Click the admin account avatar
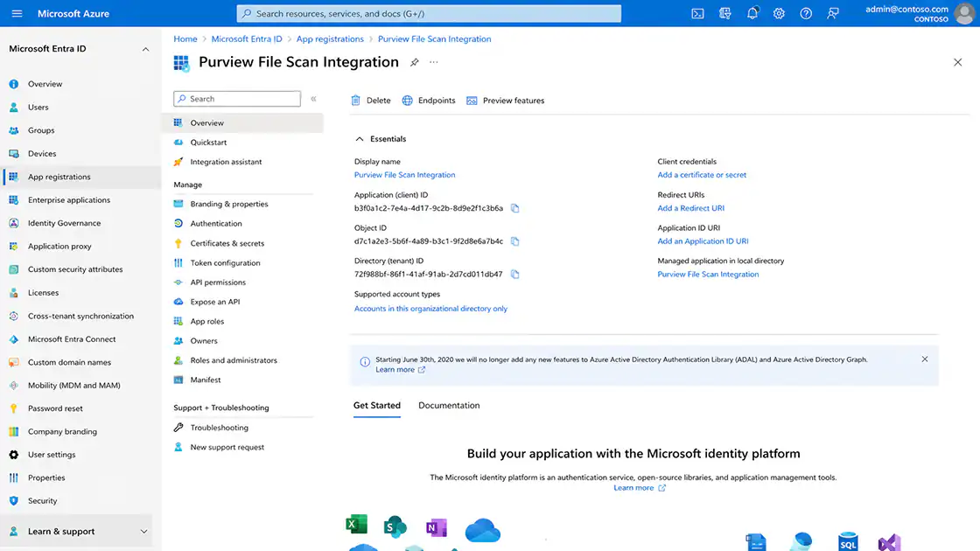Image resolution: width=980 pixels, height=551 pixels. (x=964, y=13)
